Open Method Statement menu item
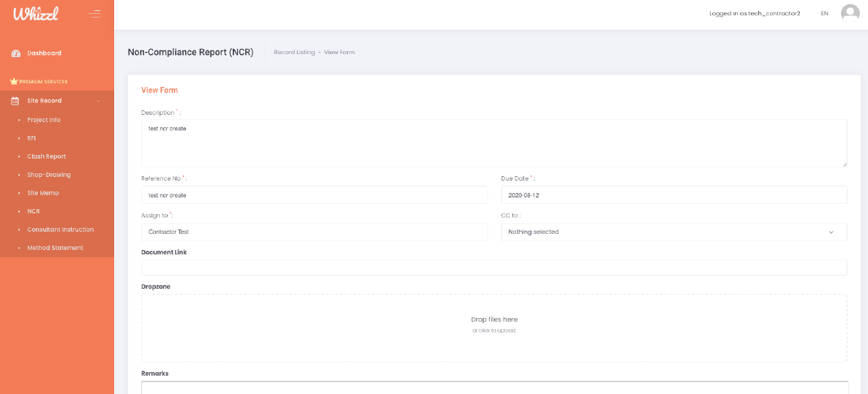This screenshot has height=394, width=868. tap(55, 248)
